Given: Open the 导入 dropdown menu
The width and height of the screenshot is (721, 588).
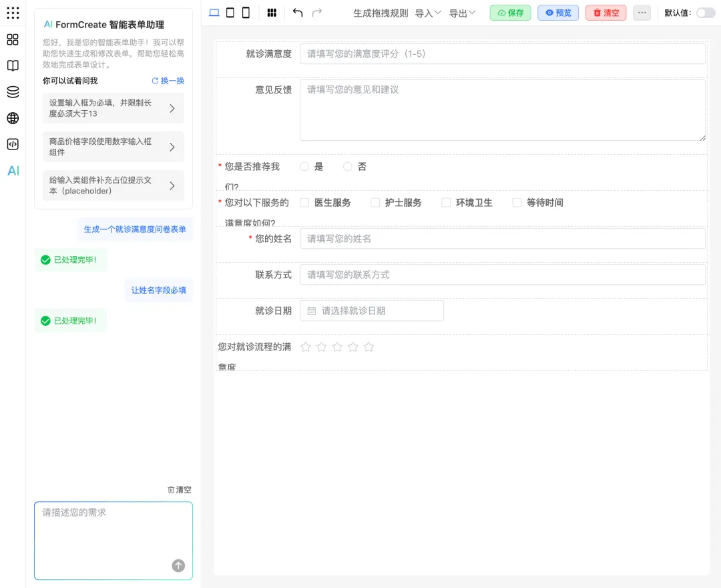Looking at the screenshot, I should [428, 12].
